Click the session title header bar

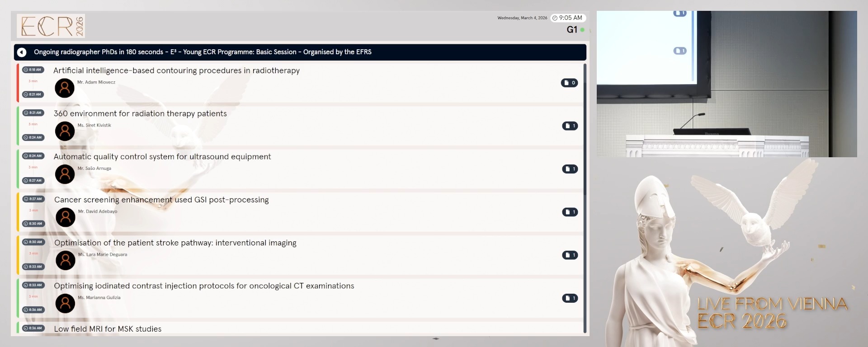coord(299,52)
